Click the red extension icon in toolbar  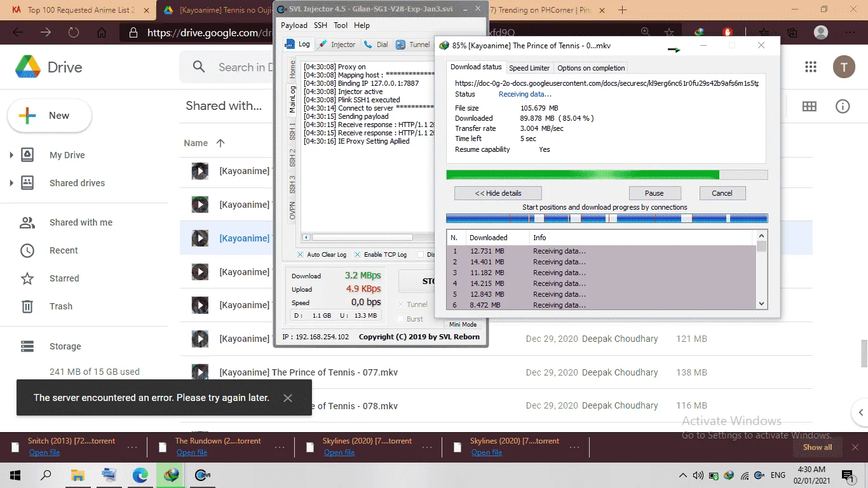(728, 32)
